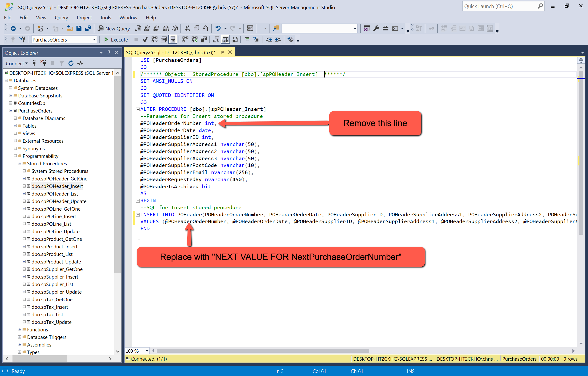Collapse the Stored Procedures folder

pyautogui.click(x=20, y=163)
